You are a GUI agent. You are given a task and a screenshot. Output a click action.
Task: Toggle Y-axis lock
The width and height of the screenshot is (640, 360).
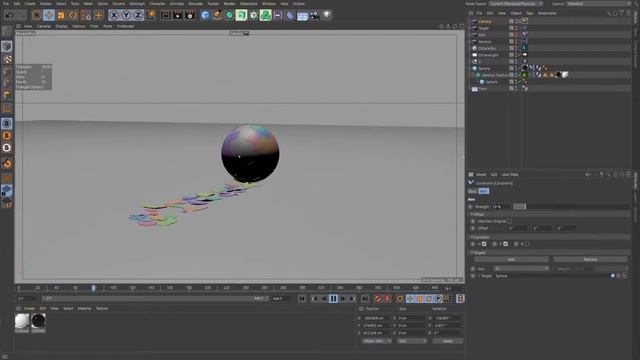click(x=126, y=16)
